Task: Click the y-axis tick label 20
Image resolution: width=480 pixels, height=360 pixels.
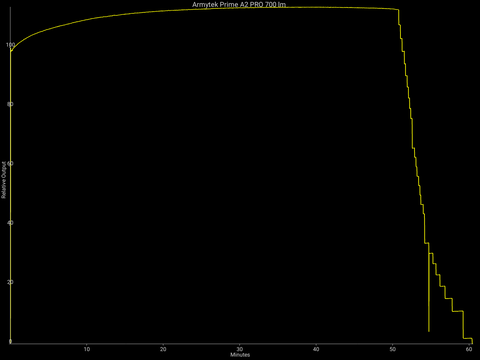Action: [x=10, y=282]
